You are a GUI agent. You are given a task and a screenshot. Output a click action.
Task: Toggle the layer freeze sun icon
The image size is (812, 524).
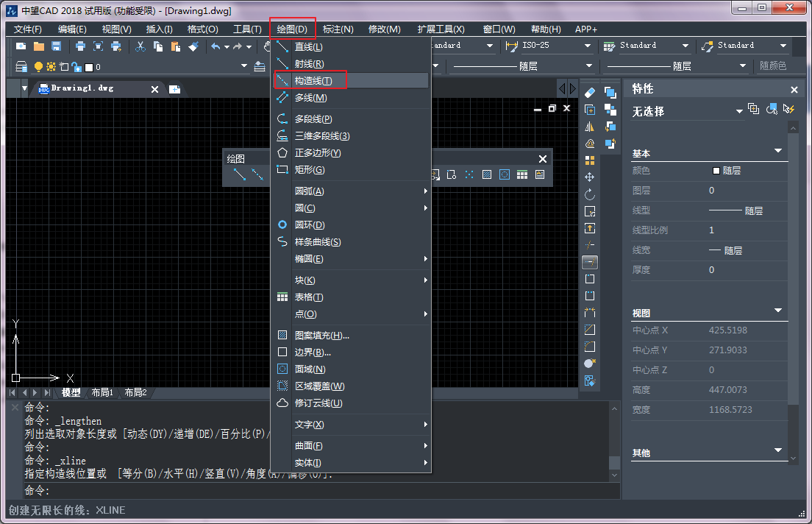tap(50, 66)
